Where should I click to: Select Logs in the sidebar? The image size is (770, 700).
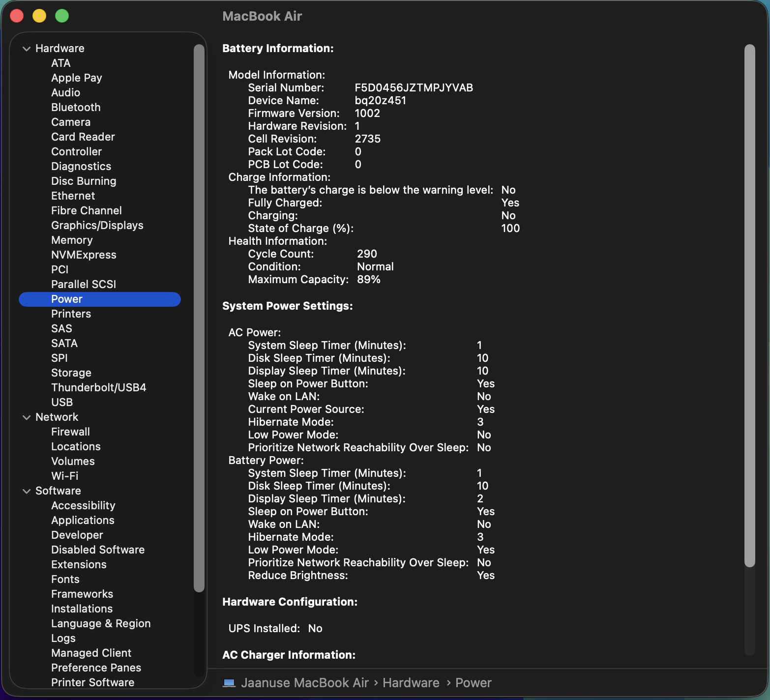tap(63, 638)
